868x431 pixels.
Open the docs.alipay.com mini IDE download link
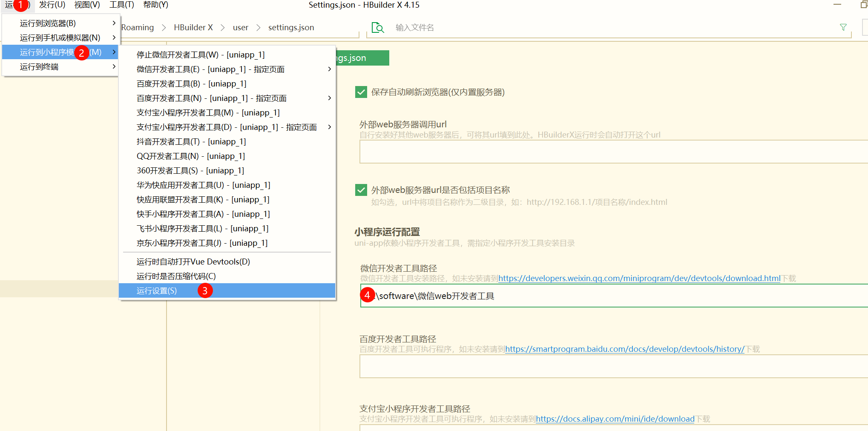[x=615, y=419]
